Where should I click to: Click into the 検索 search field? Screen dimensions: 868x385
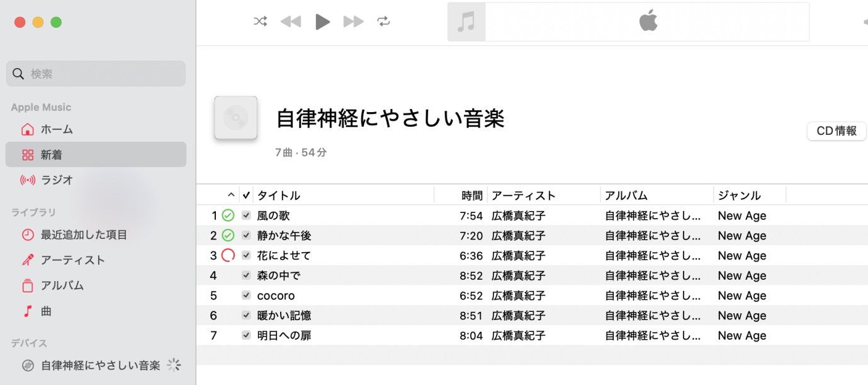[x=96, y=74]
